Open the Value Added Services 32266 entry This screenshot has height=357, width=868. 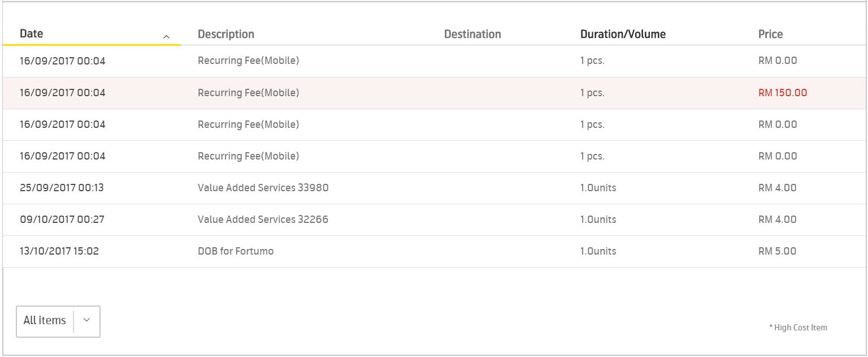click(263, 220)
